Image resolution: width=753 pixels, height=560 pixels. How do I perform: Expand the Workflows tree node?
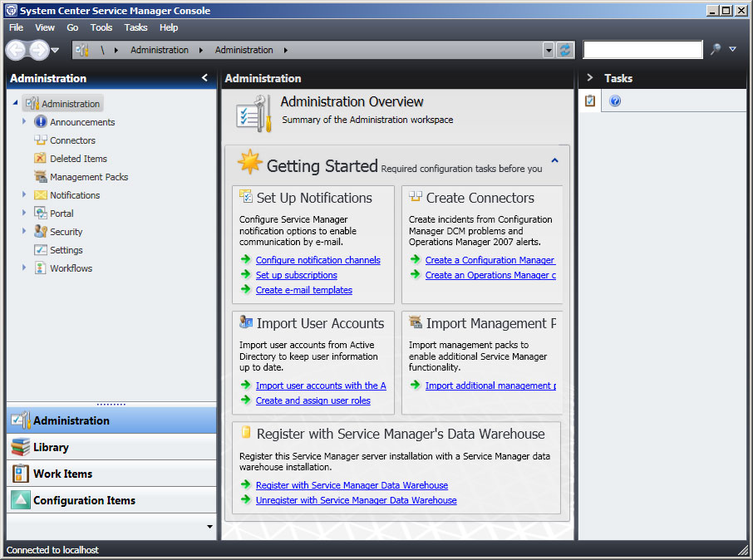tap(24, 267)
